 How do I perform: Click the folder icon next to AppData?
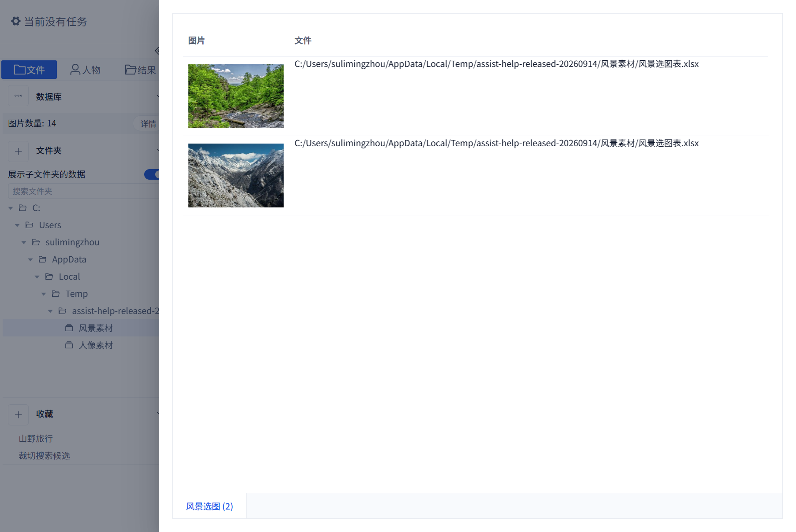point(43,259)
